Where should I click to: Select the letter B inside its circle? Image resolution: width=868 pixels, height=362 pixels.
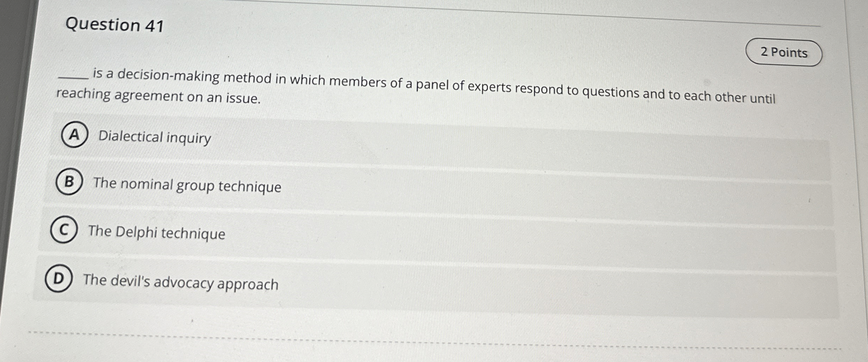pos(69,183)
